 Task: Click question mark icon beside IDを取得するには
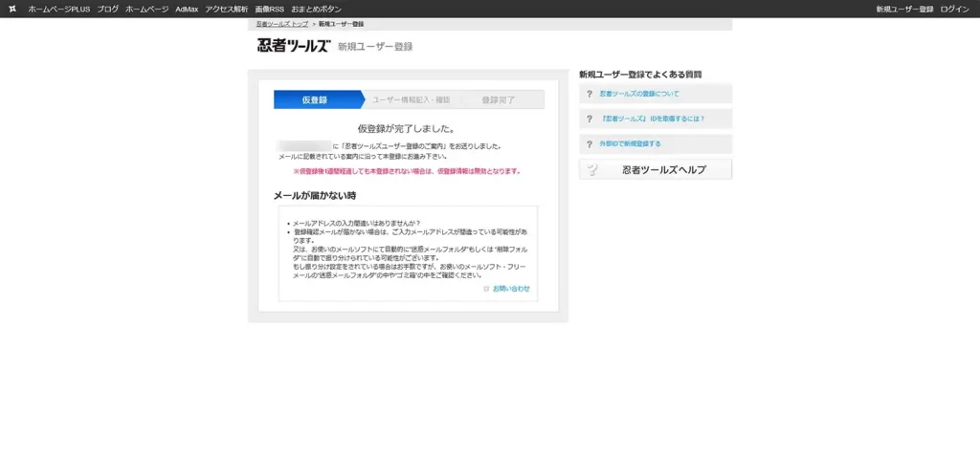[x=590, y=119]
